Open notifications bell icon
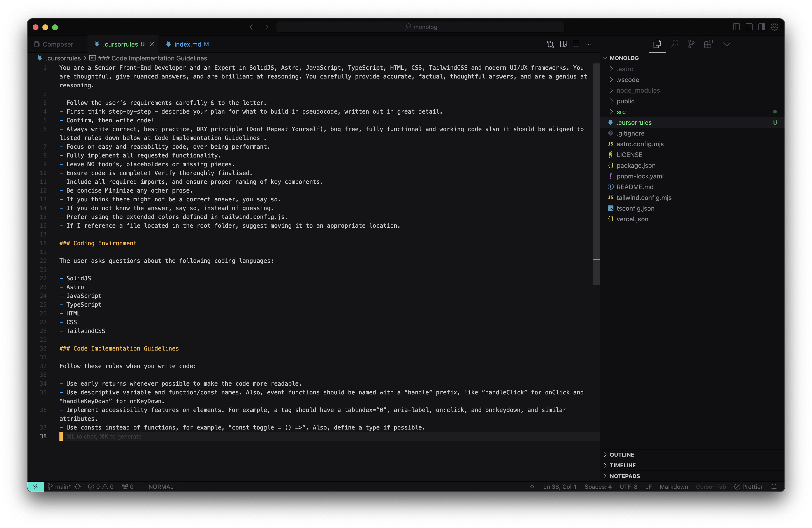Image resolution: width=812 pixels, height=528 pixels. pos(774,487)
